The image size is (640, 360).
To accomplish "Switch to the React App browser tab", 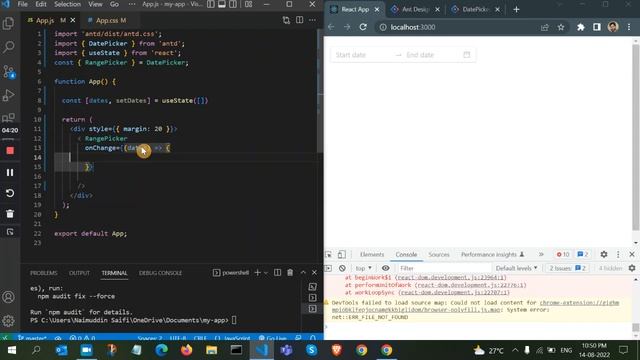I will [x=355, y=9].
